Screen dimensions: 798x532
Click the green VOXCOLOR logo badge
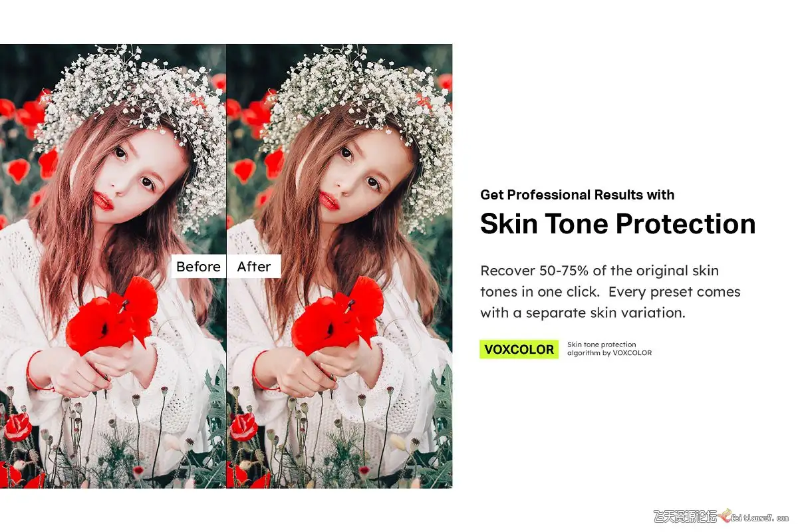pos(519,349)
